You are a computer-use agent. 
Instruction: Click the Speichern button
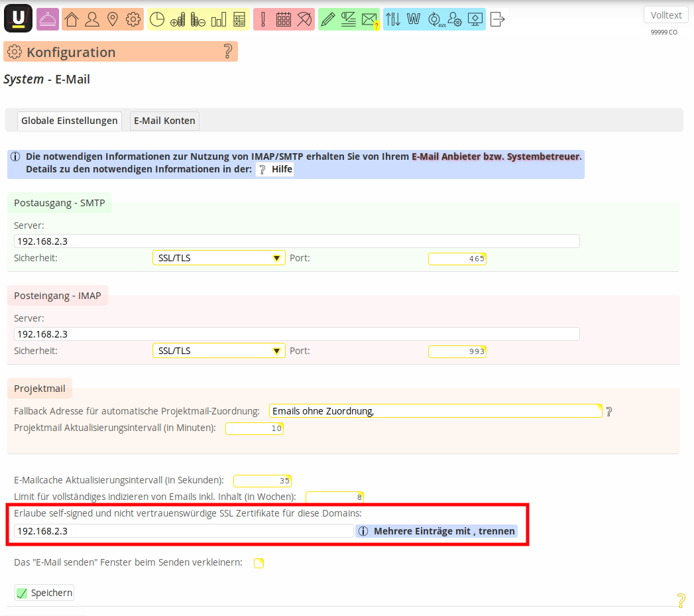coord(44,593)
